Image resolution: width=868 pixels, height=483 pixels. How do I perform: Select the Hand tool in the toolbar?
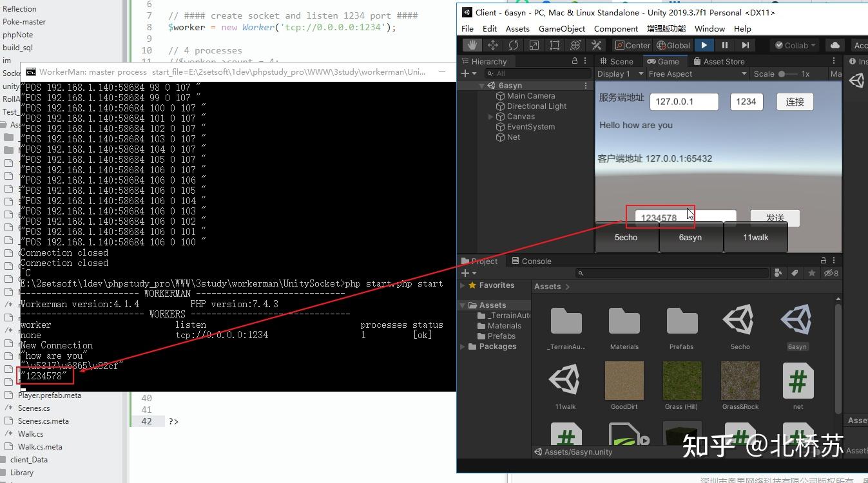click(x=472, y=45)
